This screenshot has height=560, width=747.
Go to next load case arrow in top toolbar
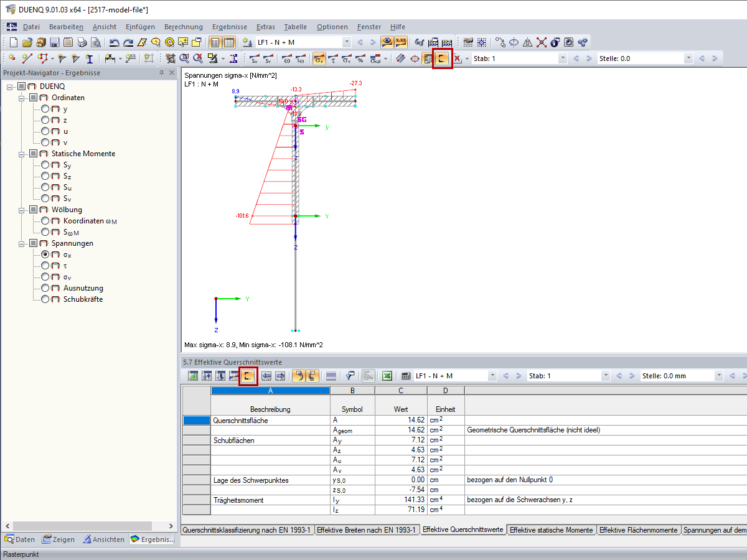[373, 42]
